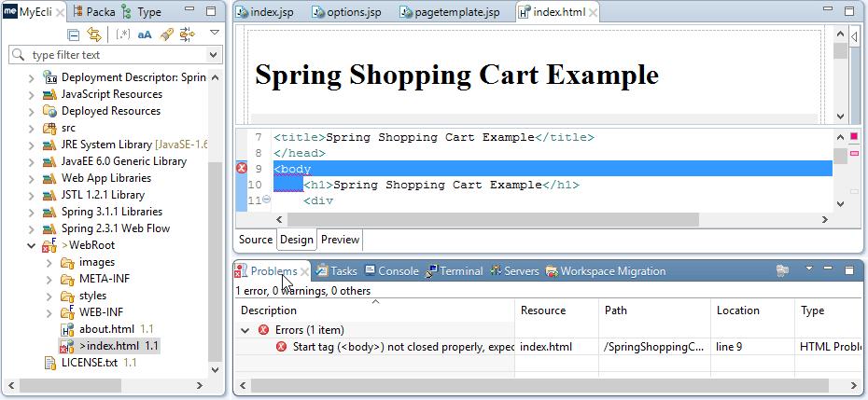The width and height of the screenshot is (868, 400).
Task: Sort problems by Description column
Action: pos(375,310)
